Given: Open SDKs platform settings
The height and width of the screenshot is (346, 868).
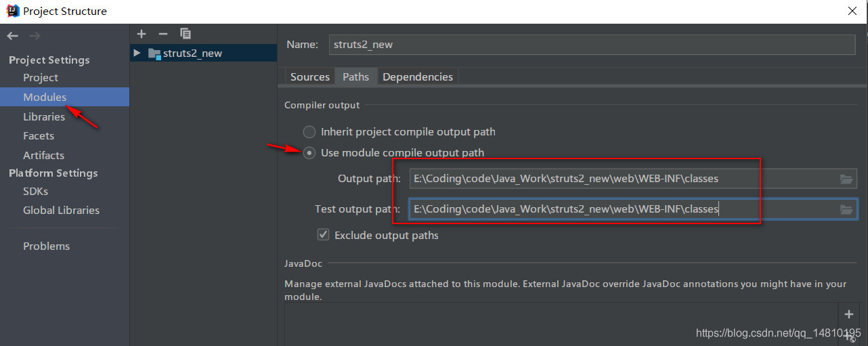Looking at the screenshot, I should (35, 191).
